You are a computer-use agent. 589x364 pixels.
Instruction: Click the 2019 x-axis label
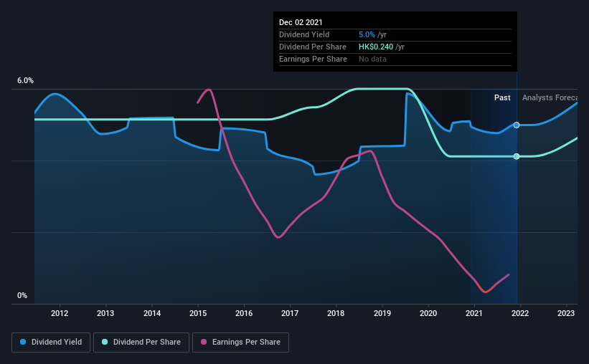pos(382,313)
